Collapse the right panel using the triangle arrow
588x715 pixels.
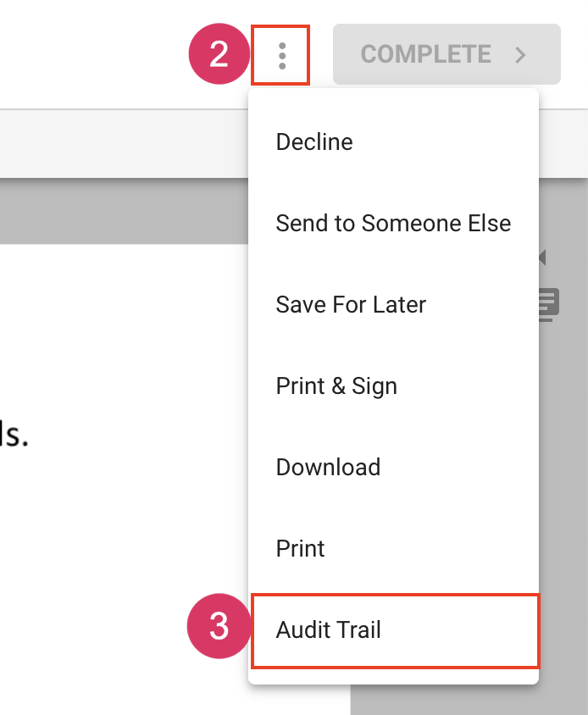pos(541,257)
